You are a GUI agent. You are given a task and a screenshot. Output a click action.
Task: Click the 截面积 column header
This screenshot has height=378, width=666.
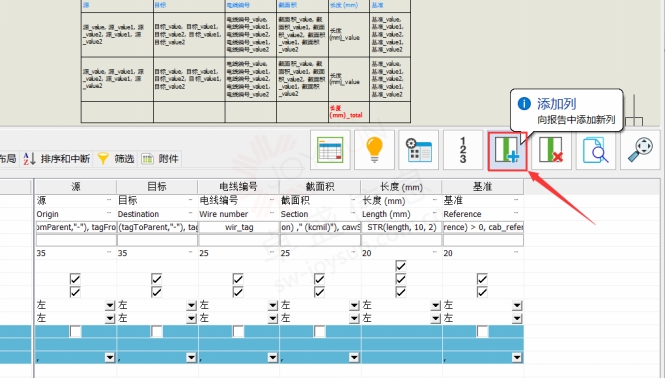(320, 187)
